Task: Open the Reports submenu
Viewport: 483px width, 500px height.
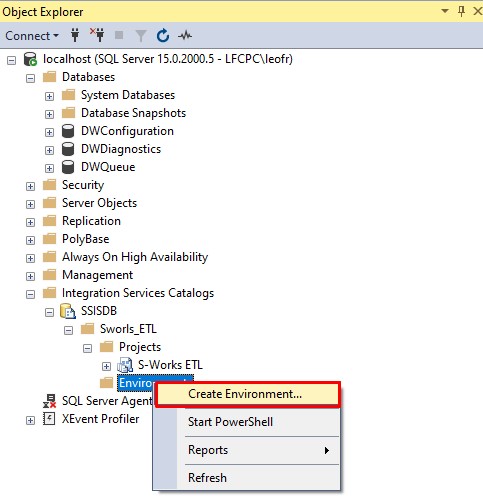Action: (x=247, y=450)
